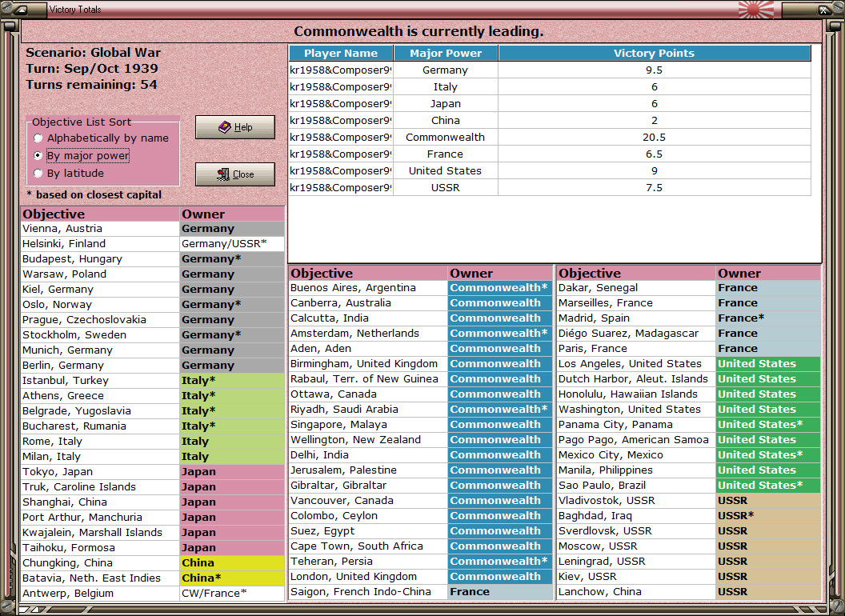Select the United States row in victory table
Screen dimensions: 845x616
pos(550,171)
